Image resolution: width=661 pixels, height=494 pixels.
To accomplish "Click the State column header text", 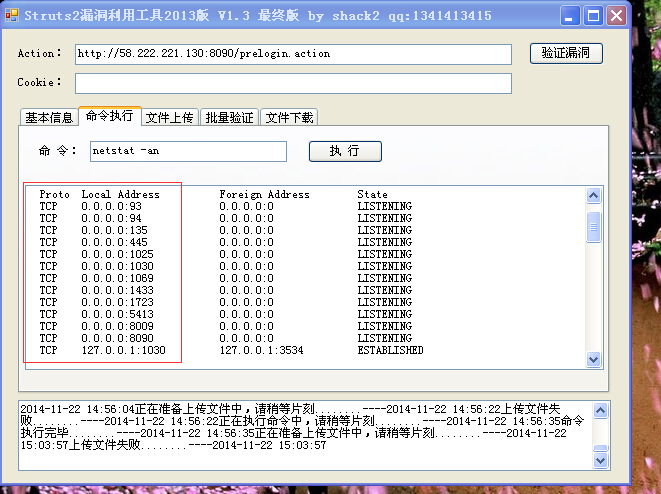I will [372, 194].
